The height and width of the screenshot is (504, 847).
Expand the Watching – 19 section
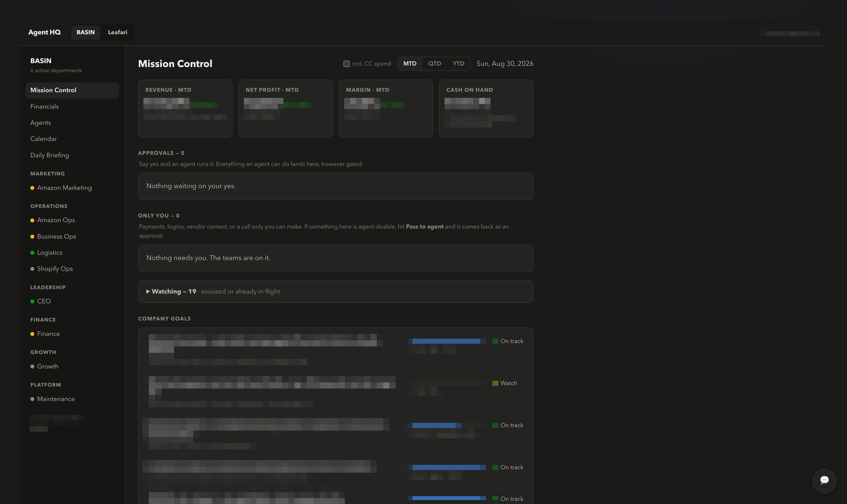coord(335,291)
